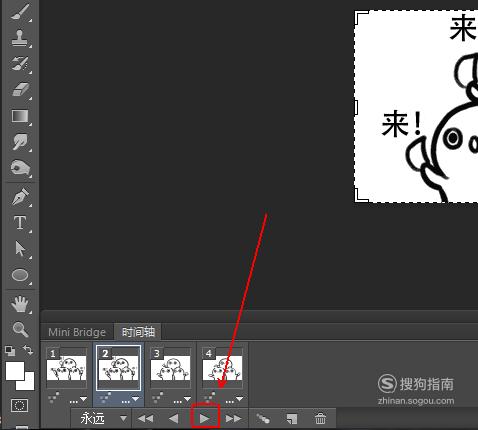
Task: Select animation frame 4 thumbnail
Action: tap(222, 368)
